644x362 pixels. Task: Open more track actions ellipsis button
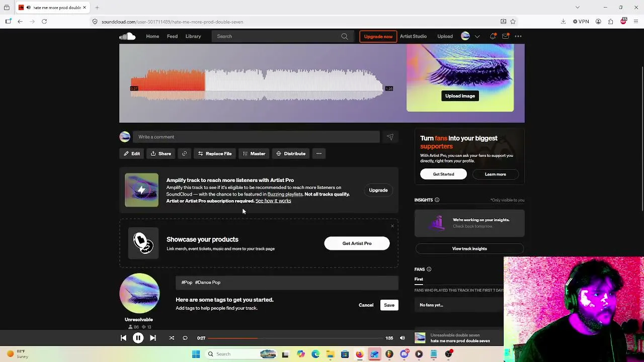tap(319, 154)
